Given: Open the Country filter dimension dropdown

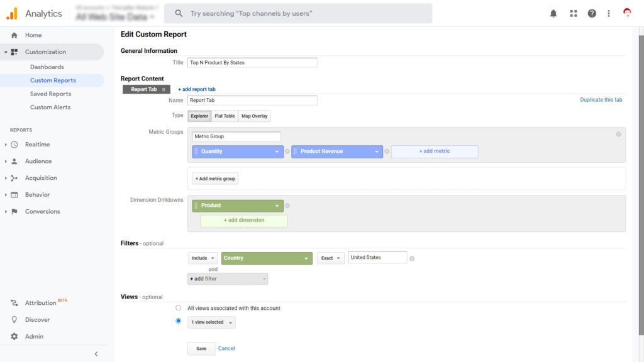Looking at the screenshot, I should coord(267,258).
